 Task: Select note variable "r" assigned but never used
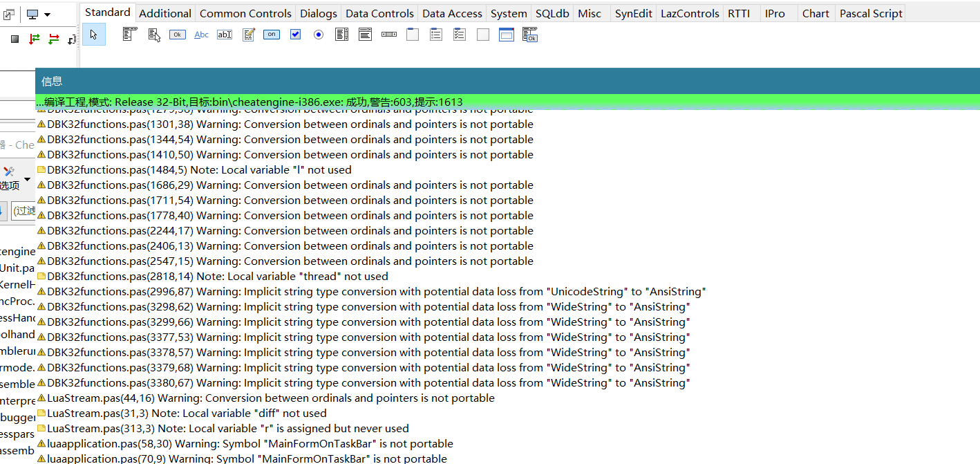(x=507, y=428)
